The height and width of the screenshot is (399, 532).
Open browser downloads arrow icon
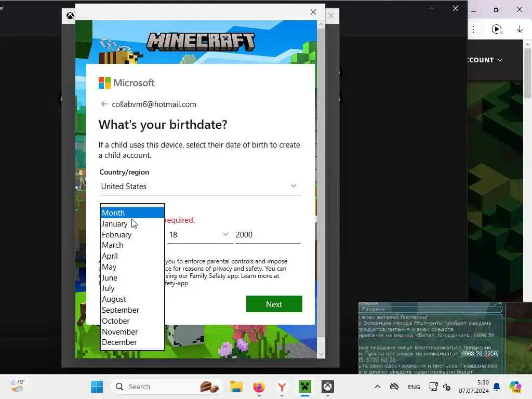click(x=520, y=30)
